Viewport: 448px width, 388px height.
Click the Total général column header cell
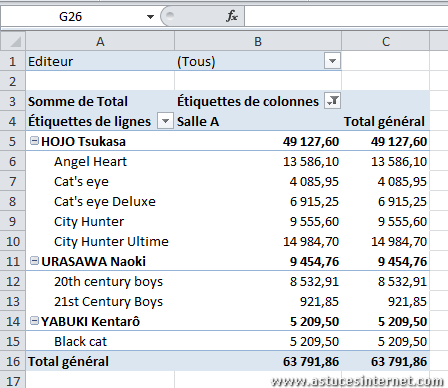[386, 121]
